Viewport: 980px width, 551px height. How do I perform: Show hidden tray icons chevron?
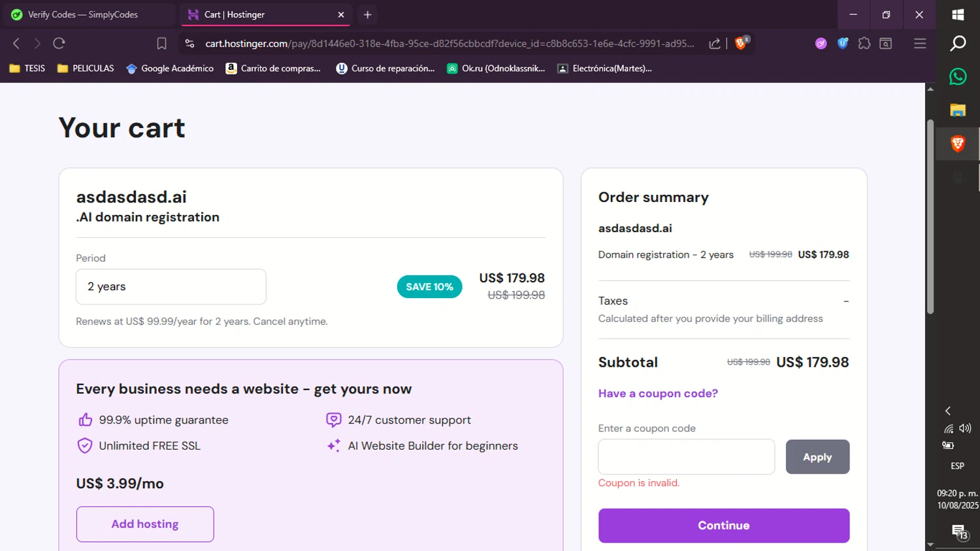coord(948,410)
